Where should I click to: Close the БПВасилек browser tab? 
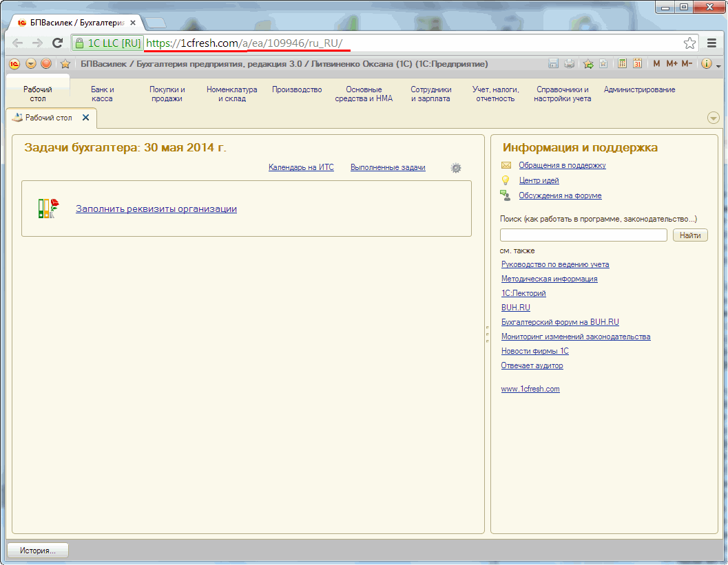133,23
